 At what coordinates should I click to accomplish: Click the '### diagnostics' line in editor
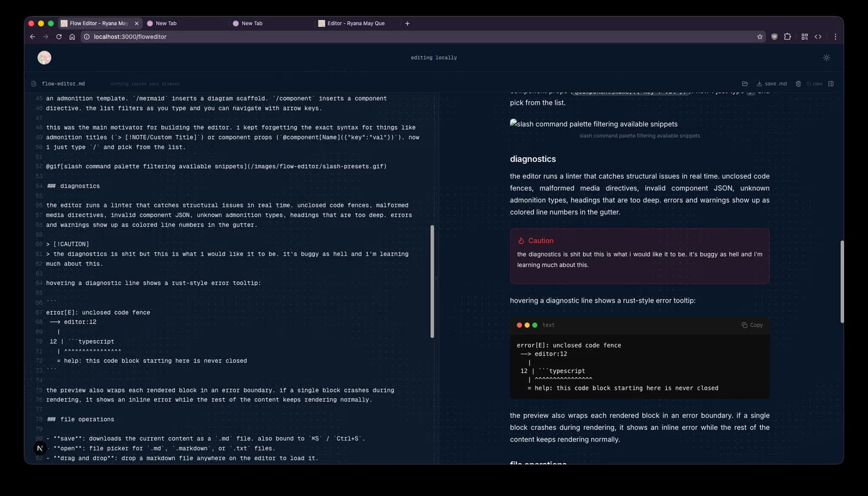[x=73, y=186]
